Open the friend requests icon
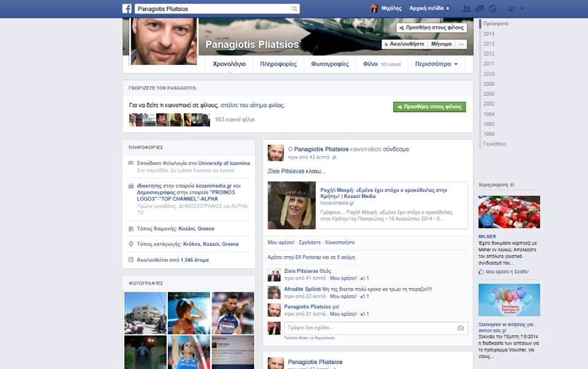The image size is (588, 369). (467, 9)
